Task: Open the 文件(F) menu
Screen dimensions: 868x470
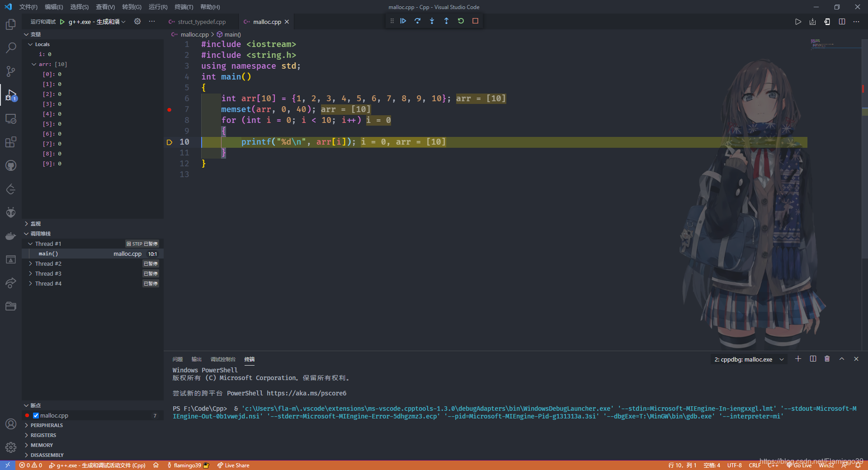Action: 28,7
